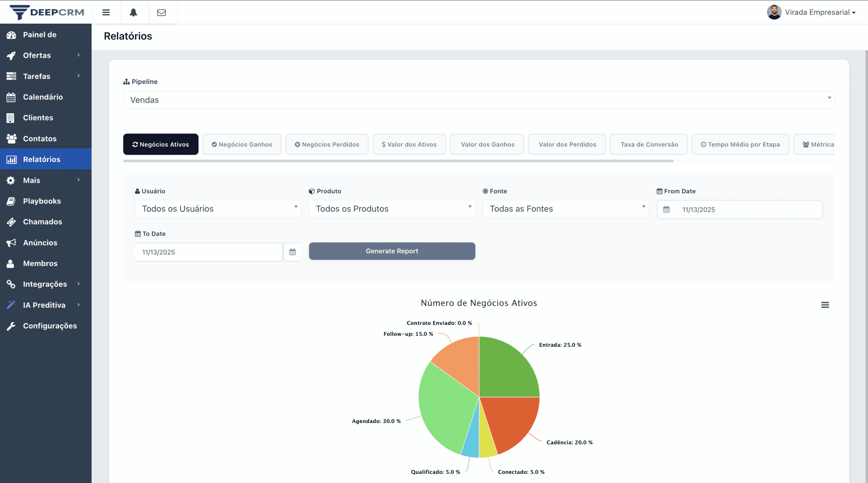The image size is (868, 483).
Task: Switch to Taxa de Conversão tab
Action: [649, 144]
